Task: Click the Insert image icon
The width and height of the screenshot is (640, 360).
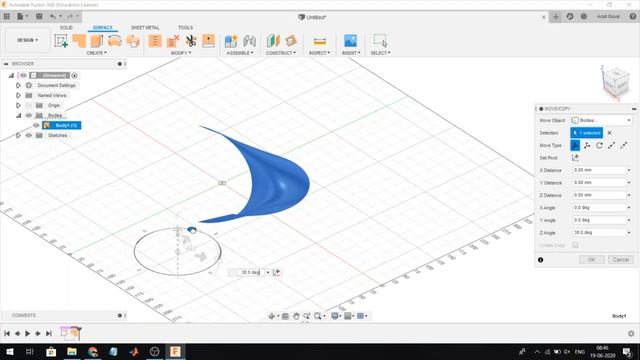Action: click(x=350, y=40)
